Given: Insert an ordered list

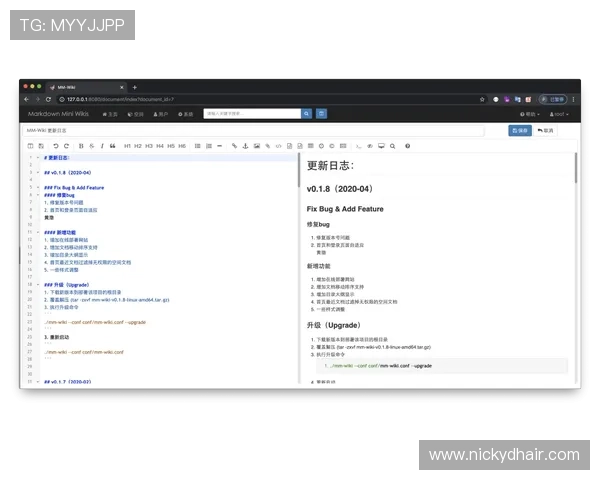Looking at the screenshot, I should 209,146.
